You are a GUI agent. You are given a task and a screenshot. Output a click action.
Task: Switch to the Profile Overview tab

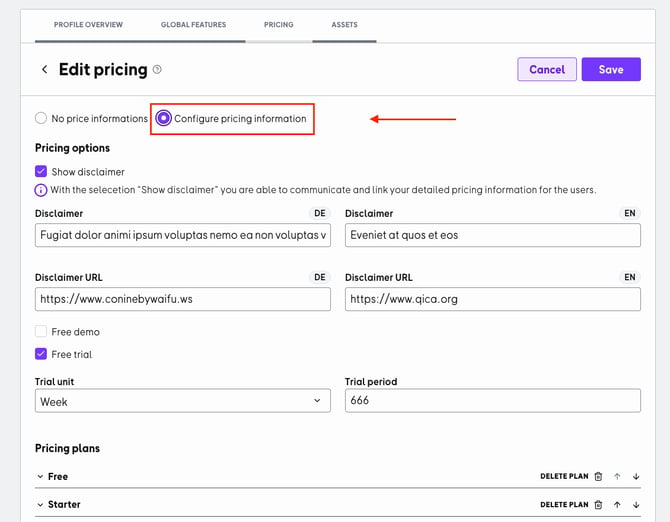(88, 25)
